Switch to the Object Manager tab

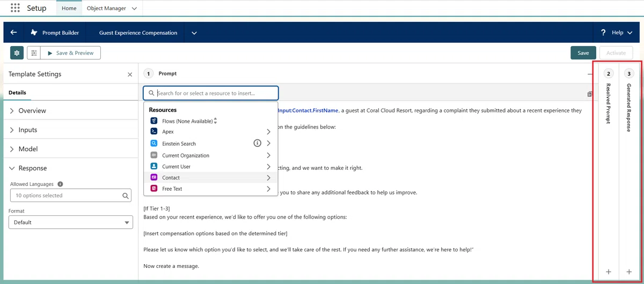pyautogui.click(x=107, y=9)
